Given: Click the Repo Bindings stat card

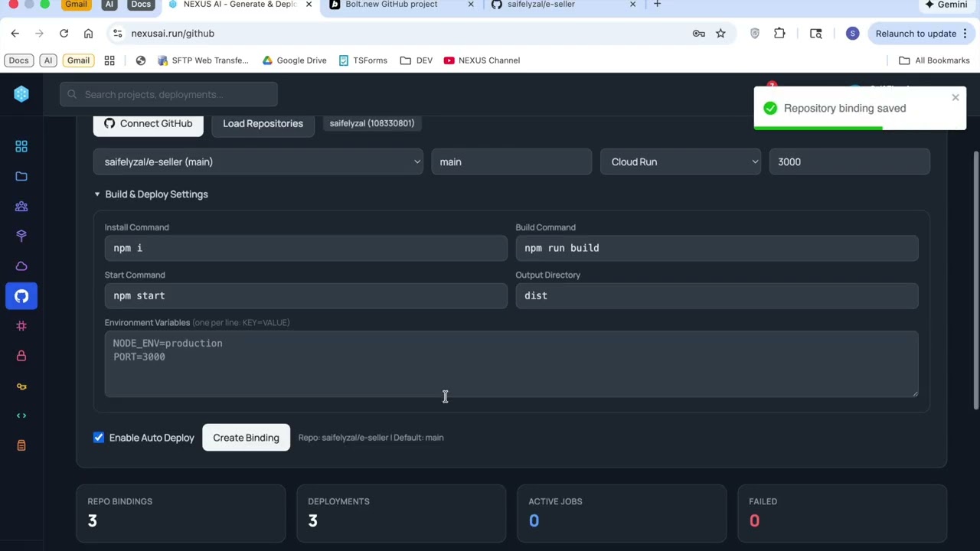Looking at the screenshot, I should pos(181,514).
